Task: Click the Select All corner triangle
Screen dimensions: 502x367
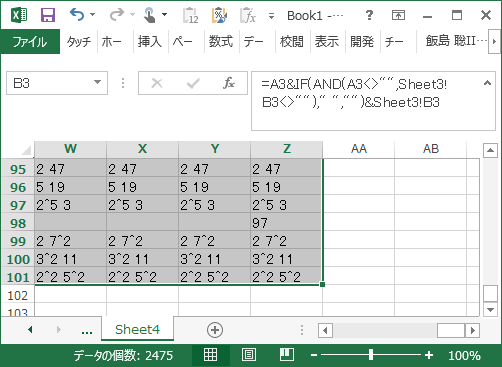Action: [x=27, y=150]
